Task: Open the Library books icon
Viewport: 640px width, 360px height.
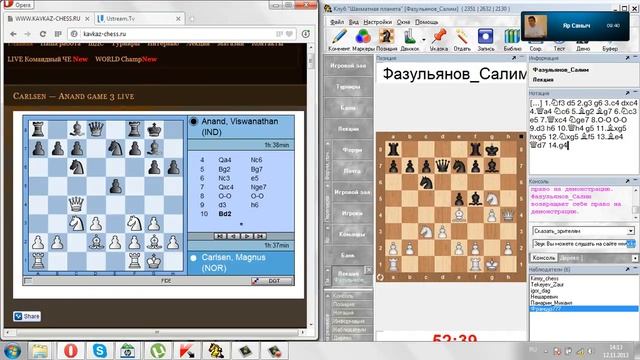Action: 512,40
